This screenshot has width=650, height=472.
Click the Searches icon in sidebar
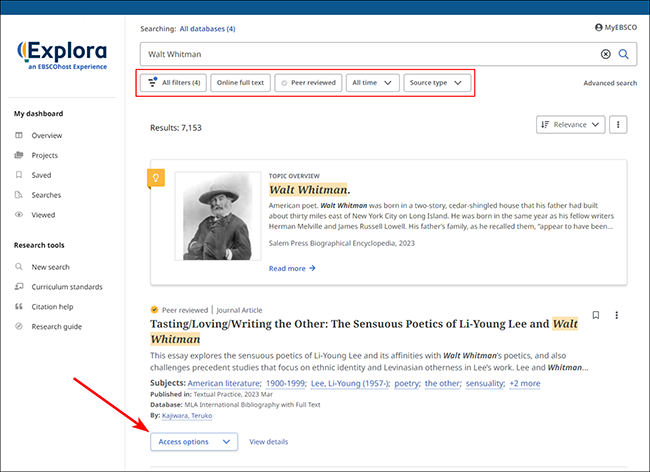click(x=19, y=195)
